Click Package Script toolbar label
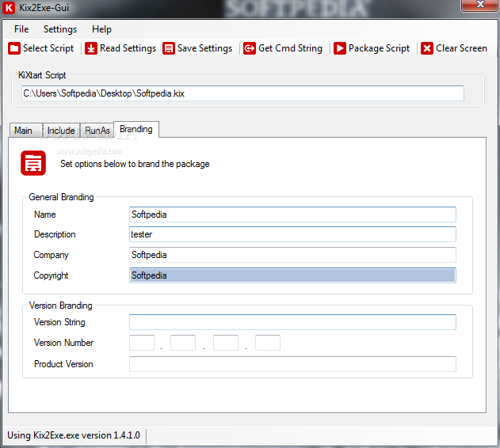This screenshot has height=448, width=500. point(379,48)
